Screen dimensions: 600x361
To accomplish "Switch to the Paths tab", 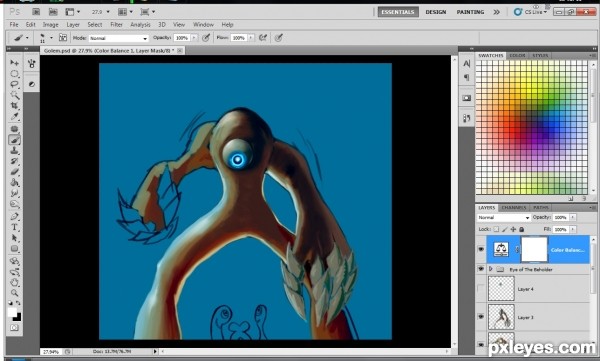I will [541, 207].
